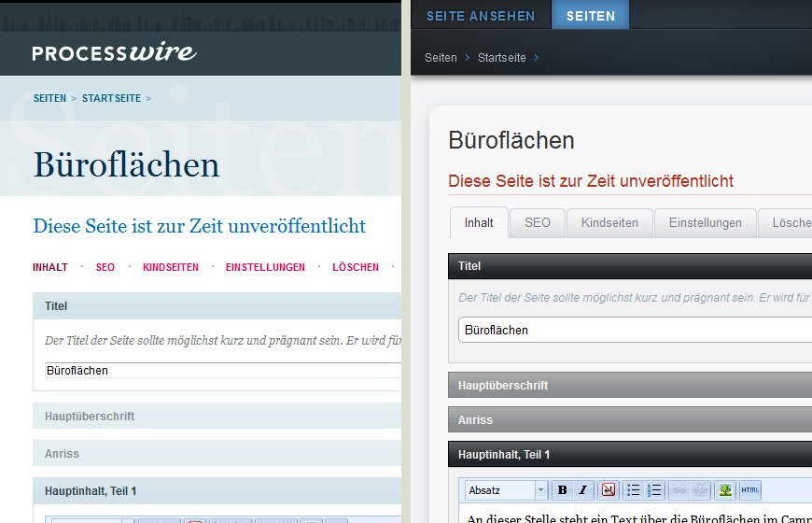Open the gray Einstellungen tab on right

click(x=706, y=223)
